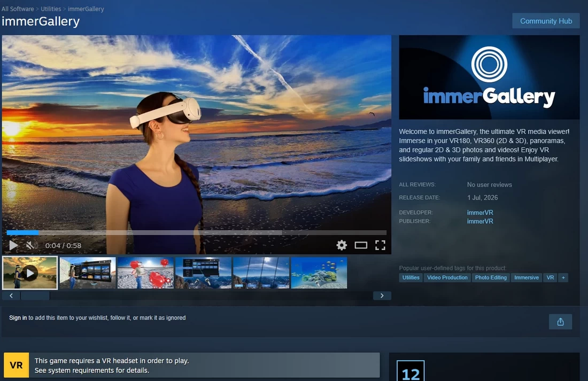The height and width of the screenshot is (381, 588).
Task: Select the Immersive tag
Action: (527, 277)
